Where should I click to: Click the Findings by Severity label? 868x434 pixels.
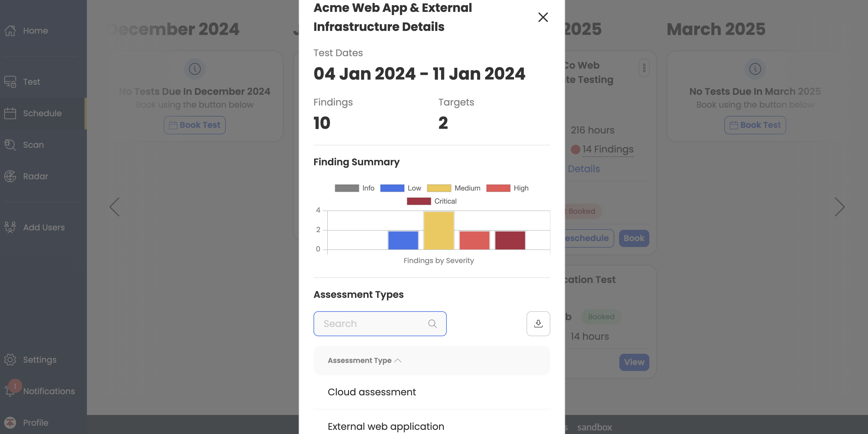(438, 261)
